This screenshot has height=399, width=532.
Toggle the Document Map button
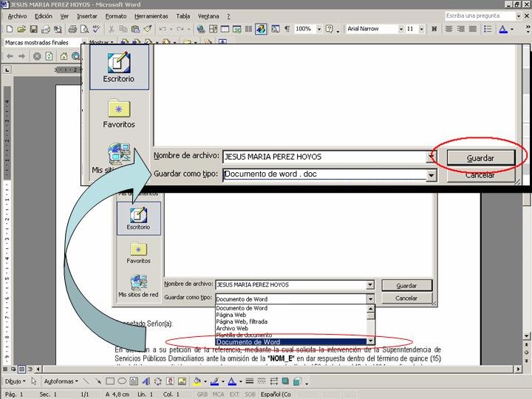click(275, 29)
